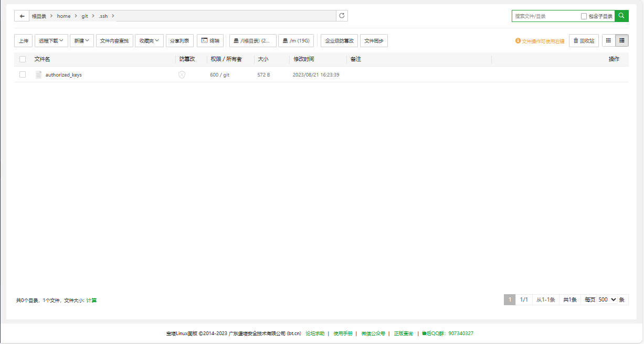Click the 计算 link to compute size
The width and height of the screenshot is (644, 344).
[91, 300]
